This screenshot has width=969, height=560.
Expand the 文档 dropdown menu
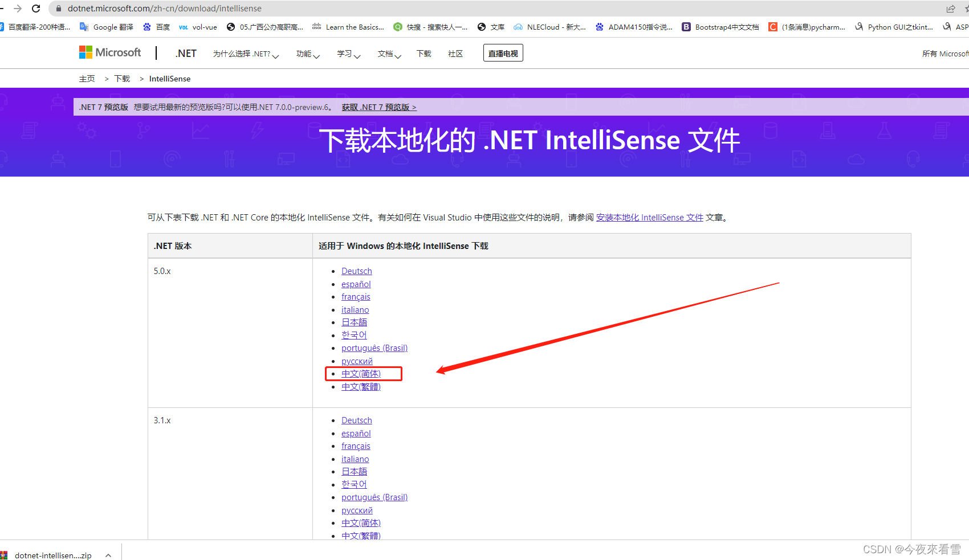pos(389,54)
